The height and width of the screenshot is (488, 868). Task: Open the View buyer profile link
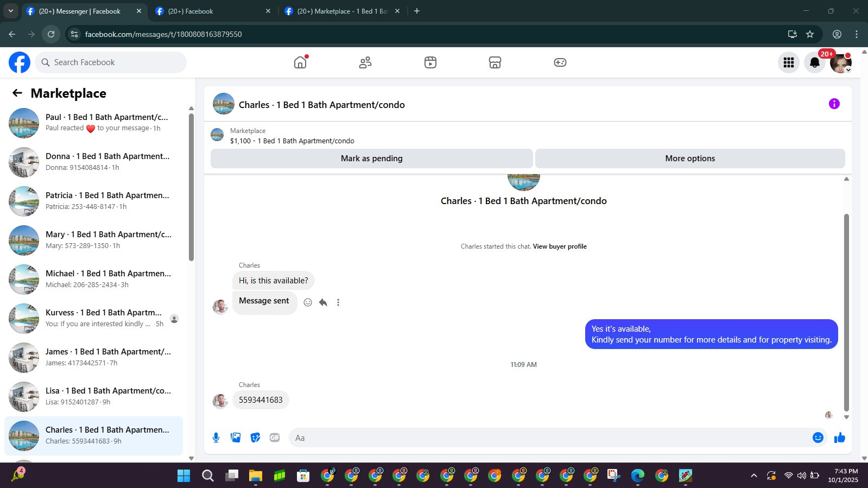coord(560,246)
